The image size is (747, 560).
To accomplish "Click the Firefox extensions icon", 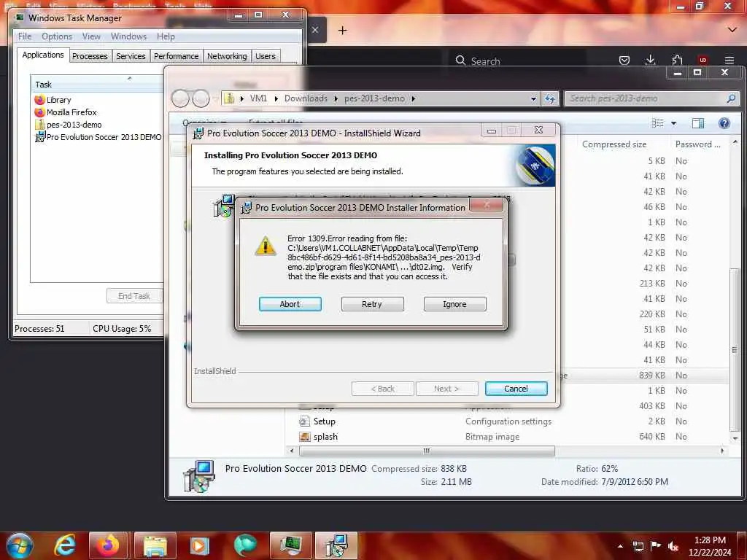I will point(677,60).
